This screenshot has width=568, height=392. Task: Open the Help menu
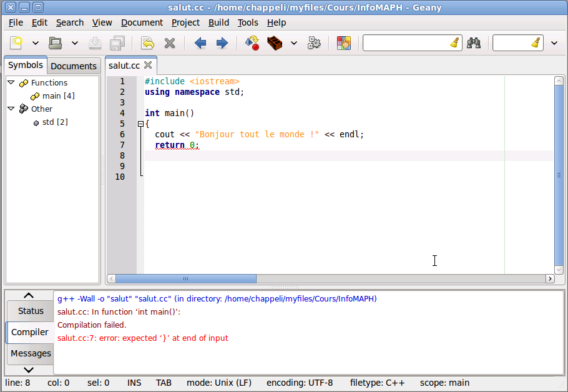coord(277,22)
